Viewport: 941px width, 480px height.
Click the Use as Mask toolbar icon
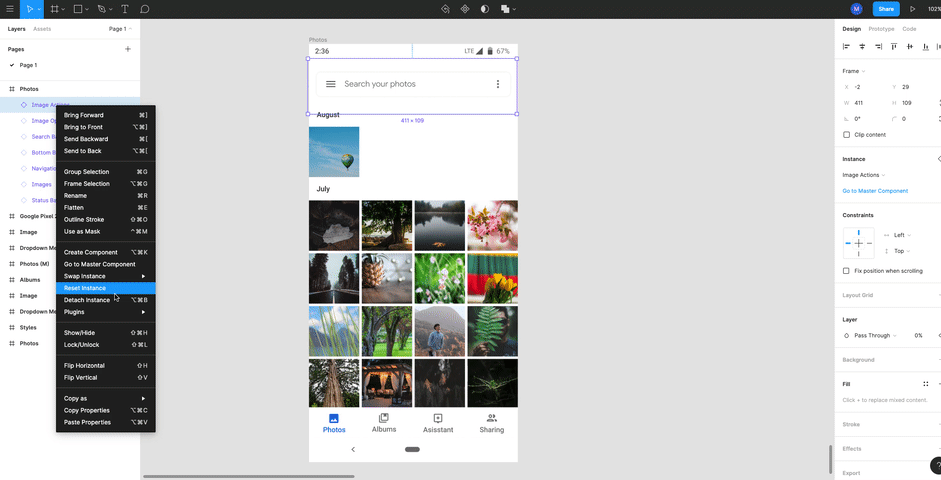point(485,9)
